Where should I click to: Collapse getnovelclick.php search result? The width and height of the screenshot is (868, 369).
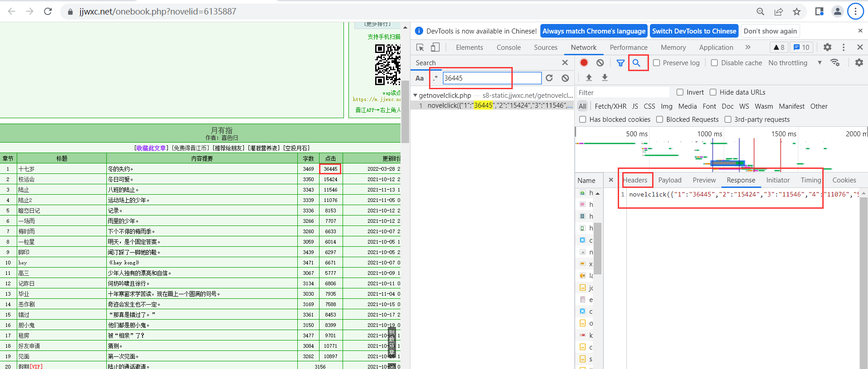(x=415, y=96)
